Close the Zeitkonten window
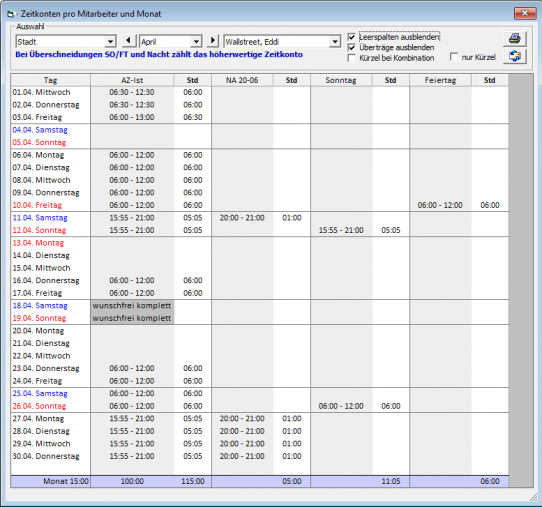This screenshot has width=542, height=507. tap(525, 13)
